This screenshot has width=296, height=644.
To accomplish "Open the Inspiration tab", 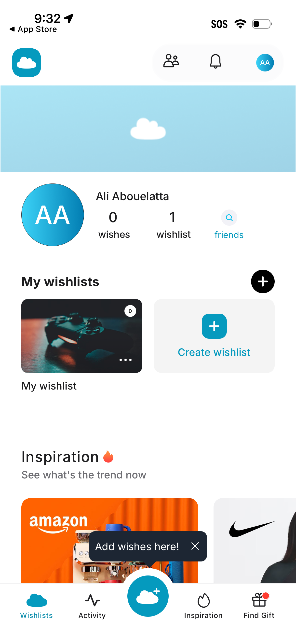I will click(x=203, y=605).
